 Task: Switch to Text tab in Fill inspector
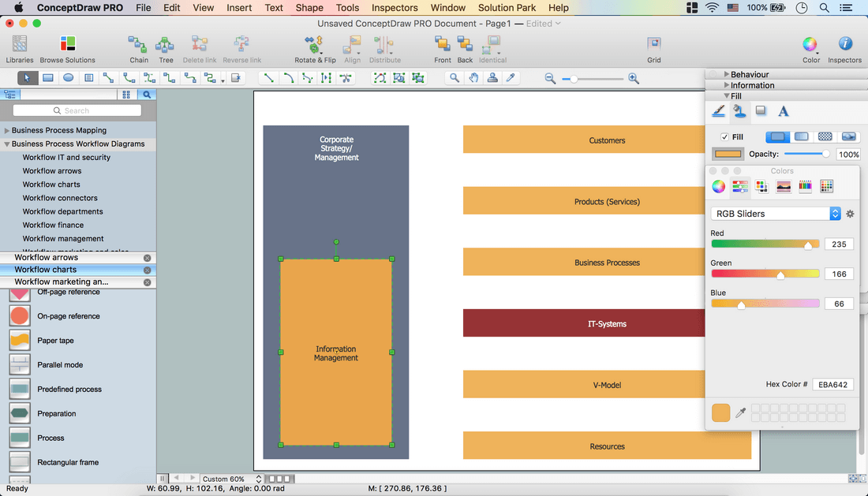point(783,112)
